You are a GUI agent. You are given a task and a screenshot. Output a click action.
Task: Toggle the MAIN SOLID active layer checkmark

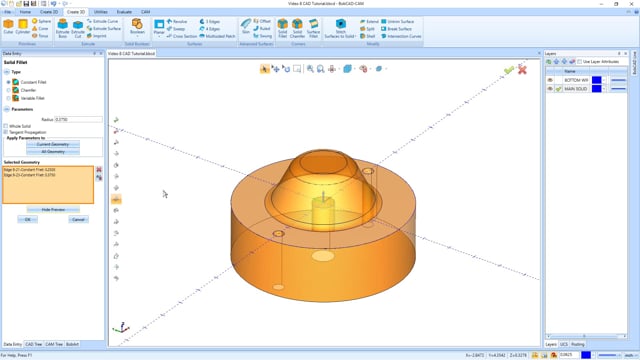point(558,89)
